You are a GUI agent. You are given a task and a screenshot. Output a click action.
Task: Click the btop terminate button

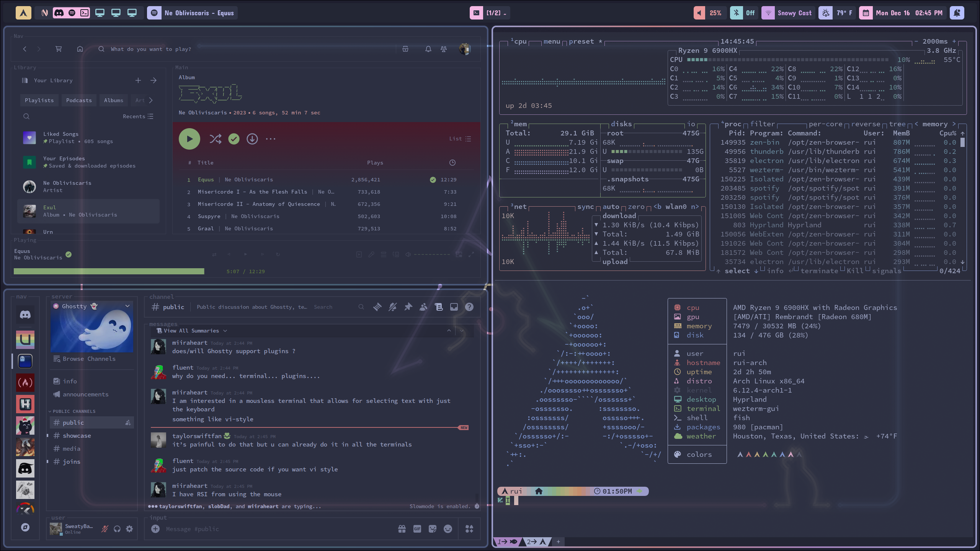click(x=819, y=271)
